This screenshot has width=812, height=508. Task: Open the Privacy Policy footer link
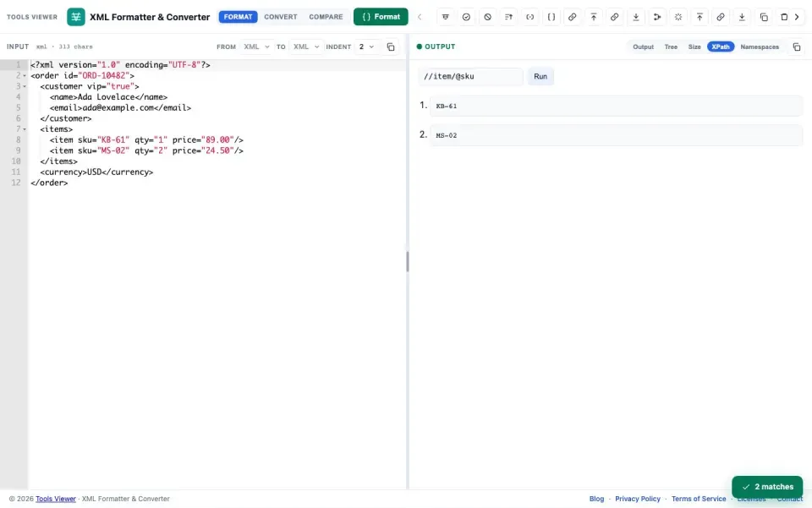coord(638,499)
